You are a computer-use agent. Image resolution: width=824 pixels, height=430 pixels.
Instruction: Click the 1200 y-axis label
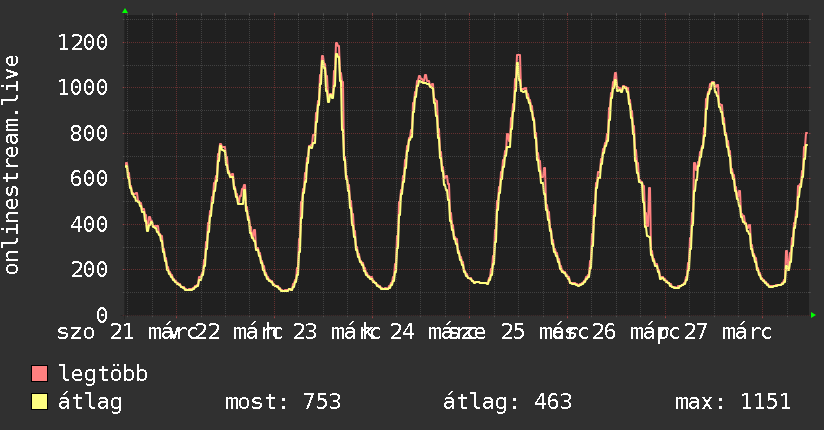click(x=83, y=43)
